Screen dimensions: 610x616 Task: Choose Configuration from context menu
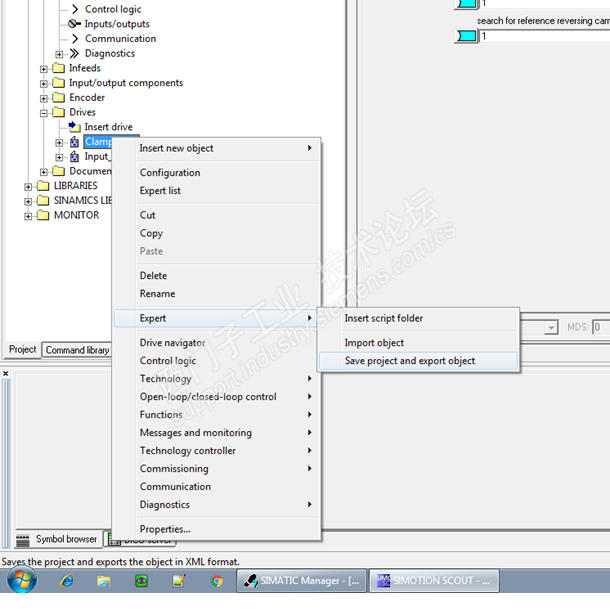pos(217,172)
